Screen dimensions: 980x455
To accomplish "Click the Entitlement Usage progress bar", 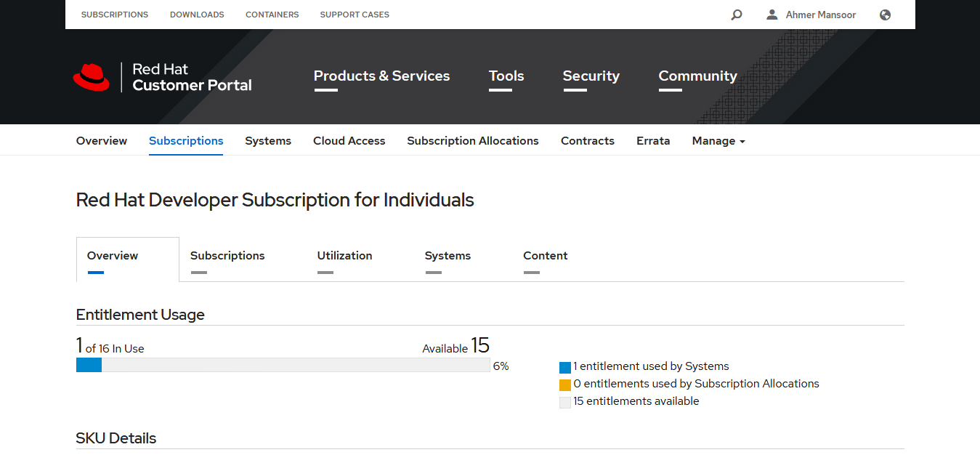I will pos(283,365).
